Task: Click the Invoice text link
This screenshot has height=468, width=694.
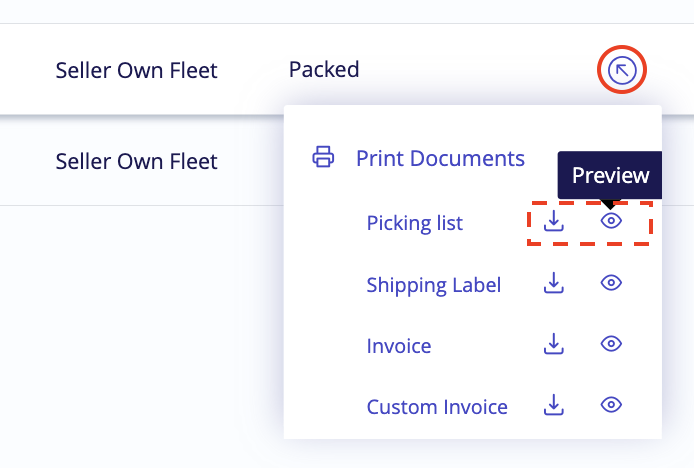Action: point(399,346)
